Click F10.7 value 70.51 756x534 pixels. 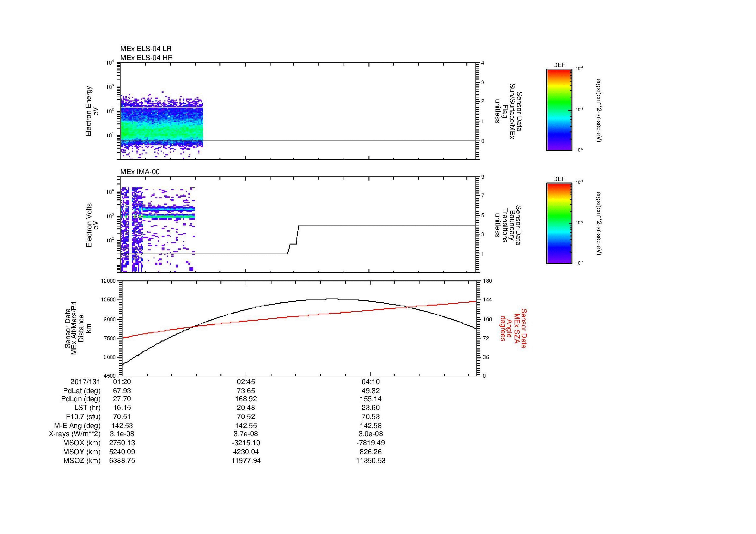[x=122, y=416]
